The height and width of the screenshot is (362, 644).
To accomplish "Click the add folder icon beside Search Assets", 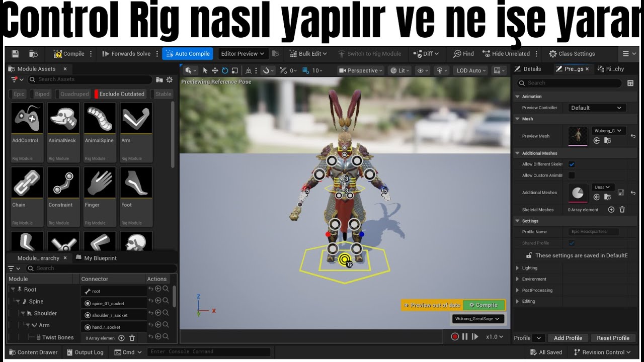I will point(159,79).
